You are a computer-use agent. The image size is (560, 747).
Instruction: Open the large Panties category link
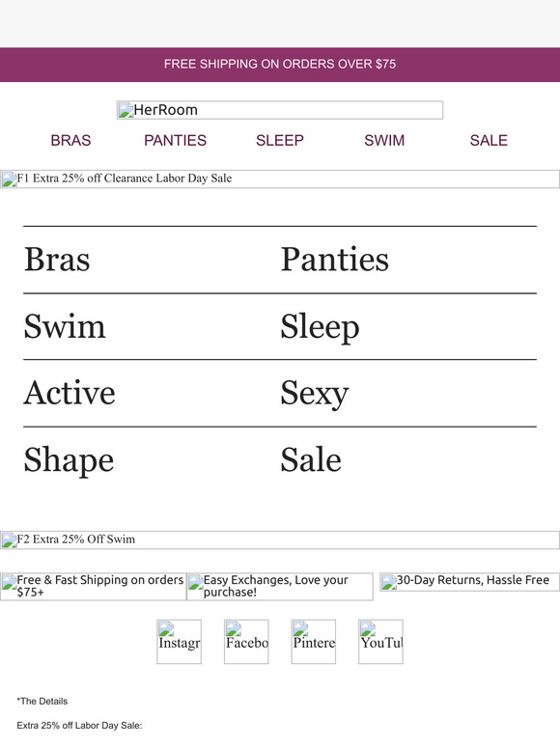pyautogui.click(x=335, y=260)
